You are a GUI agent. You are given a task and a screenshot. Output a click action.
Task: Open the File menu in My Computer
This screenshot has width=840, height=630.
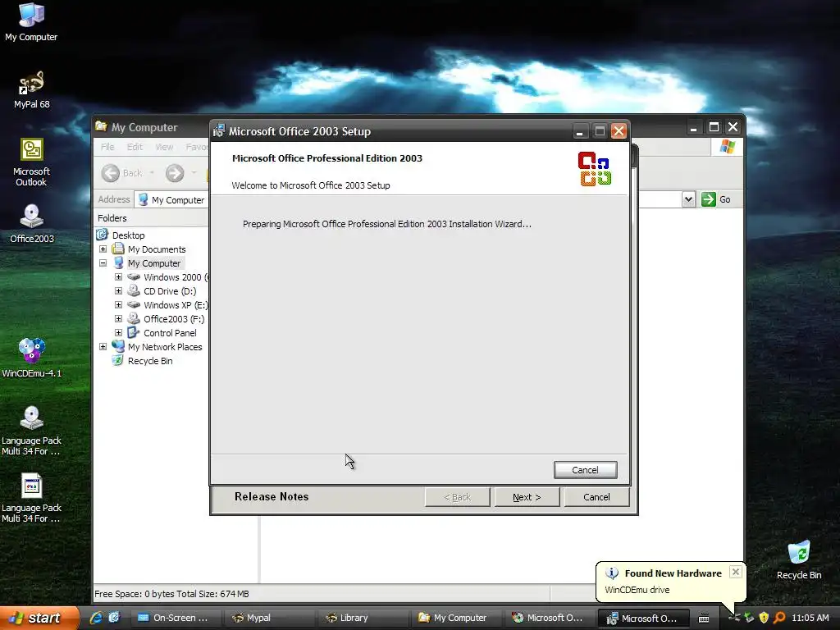click(107, 147)
